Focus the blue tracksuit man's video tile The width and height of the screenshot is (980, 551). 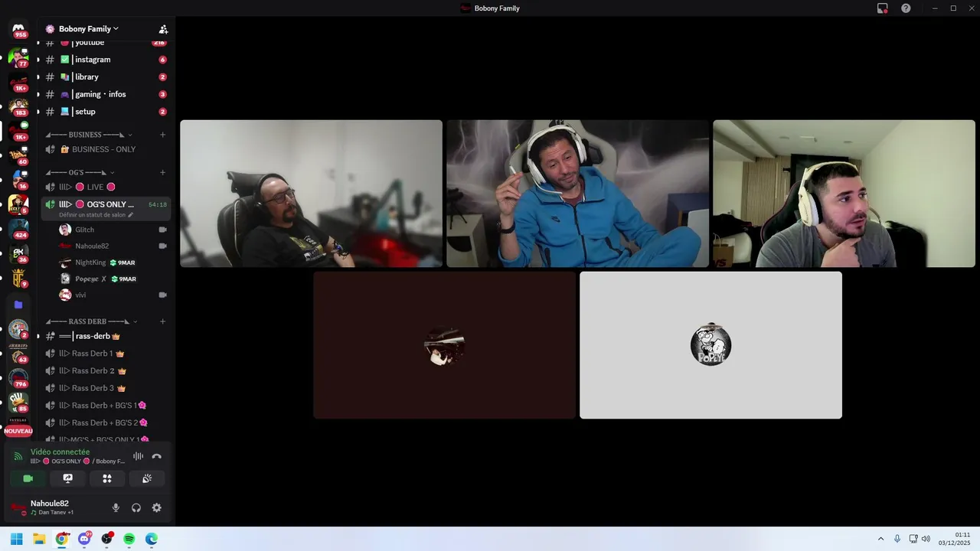577,194
